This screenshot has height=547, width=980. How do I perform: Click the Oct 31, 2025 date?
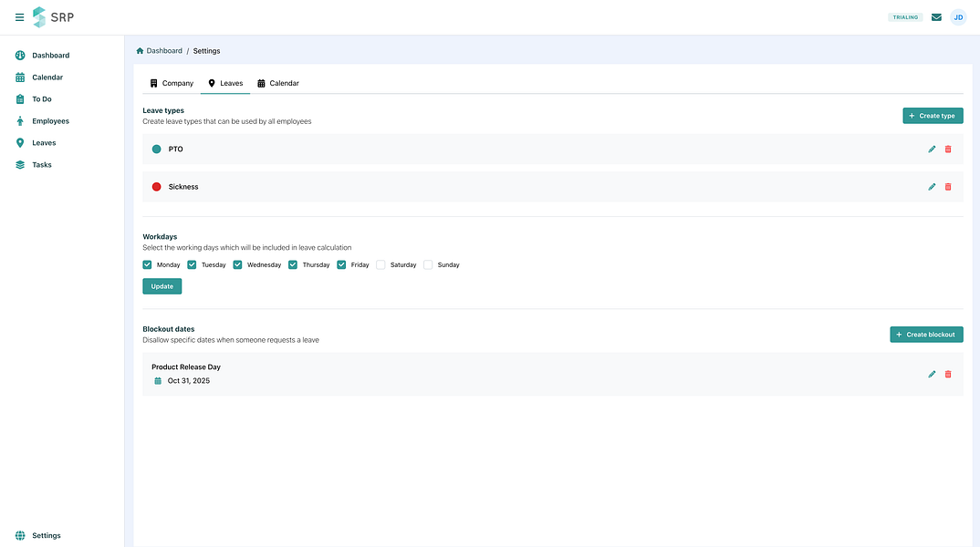pos(189,381)
